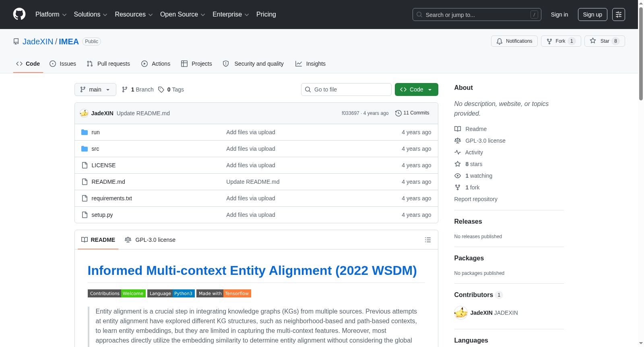Click the setup.py file icon
Viewport: 644px width, 347px height.
pyautogui.click(x=85, y=215)
